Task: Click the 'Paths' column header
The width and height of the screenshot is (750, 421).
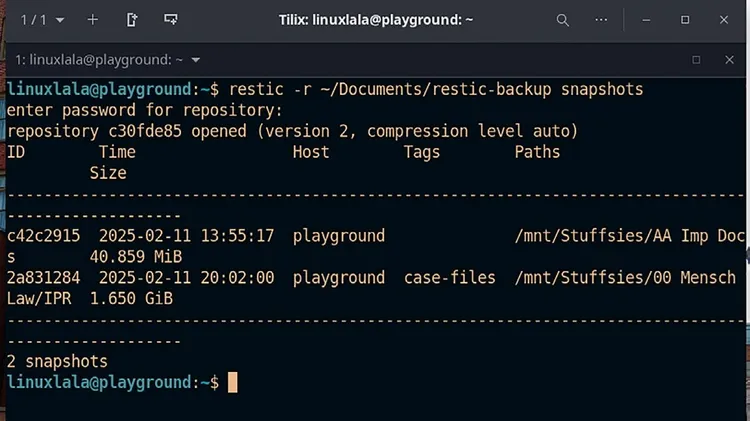Action: [537, 152]
